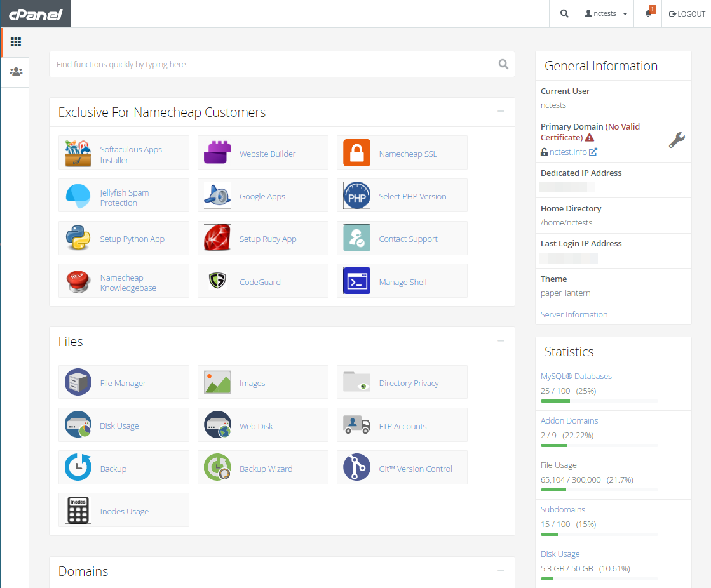Open the Inodes Usage calculator icon
Screen dimensions: 711x588
tap(78, 510)
